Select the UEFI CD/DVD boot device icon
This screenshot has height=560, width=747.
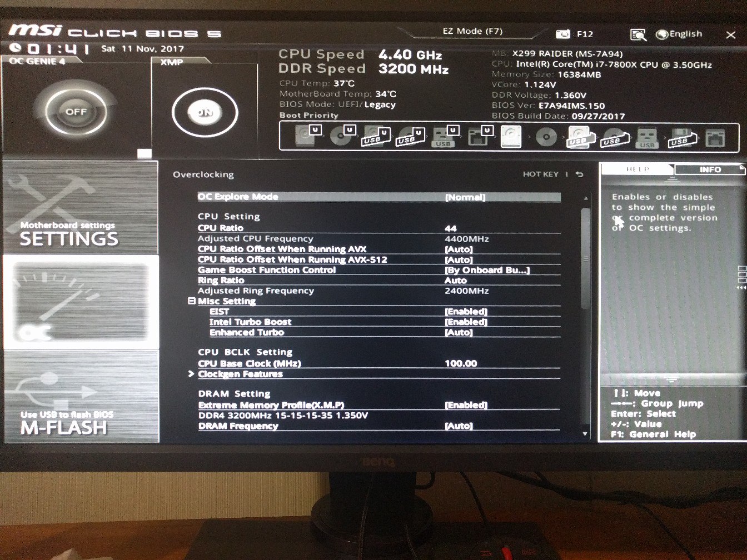pyautogui.click(x=342, y=136)
